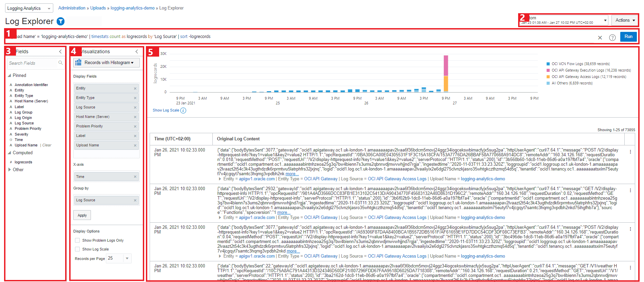644x282 pixels.
Task: Enable Show Problem Logs Only checkbox
Action: point(77,240)
